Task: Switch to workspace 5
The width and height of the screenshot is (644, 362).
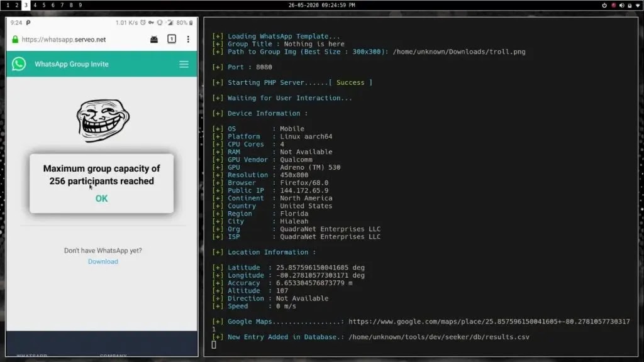Action: (44, 5)
